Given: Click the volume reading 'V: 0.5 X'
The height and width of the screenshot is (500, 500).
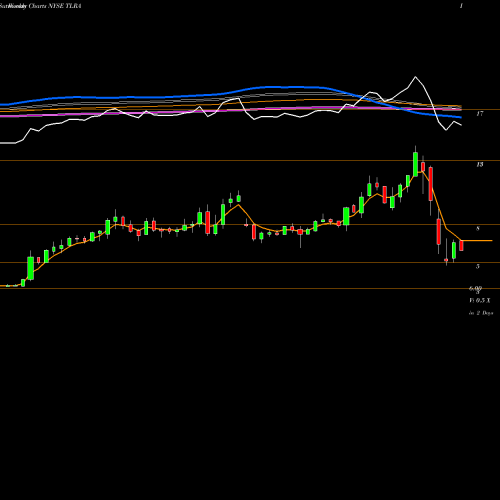Looking at the screenshot, I should pyautogui.click(x=480, y=301).
